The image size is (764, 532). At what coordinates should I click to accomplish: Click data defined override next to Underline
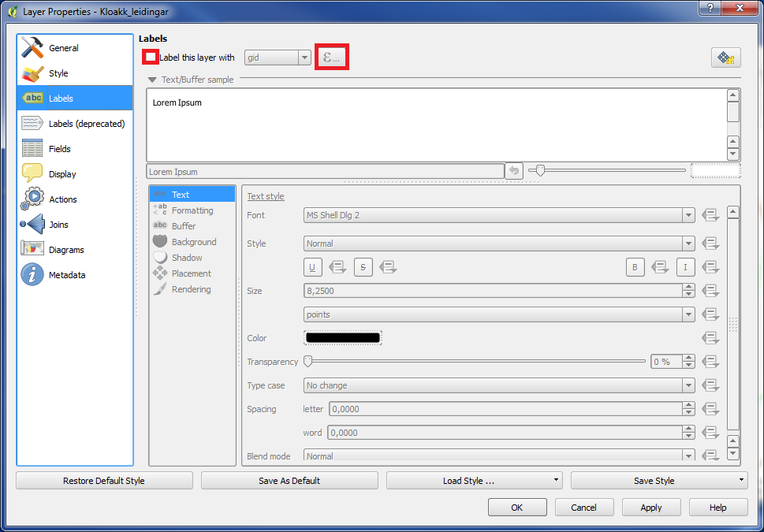click(337, 267)
